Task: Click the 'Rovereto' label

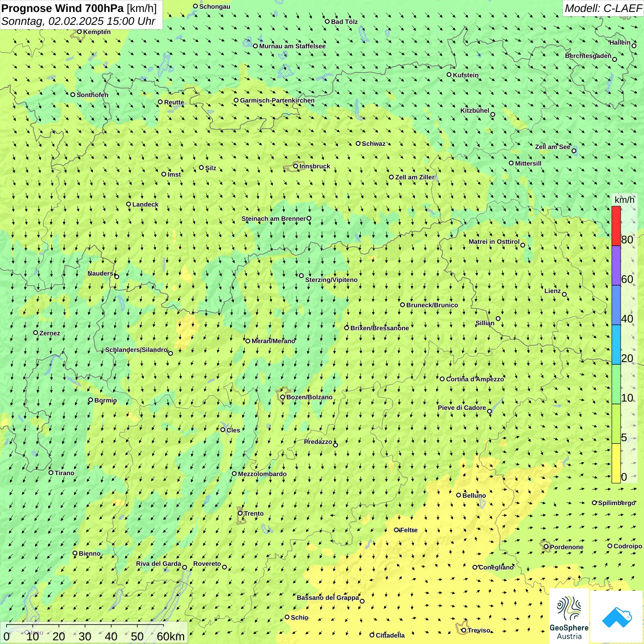Action: click(207, 563)
